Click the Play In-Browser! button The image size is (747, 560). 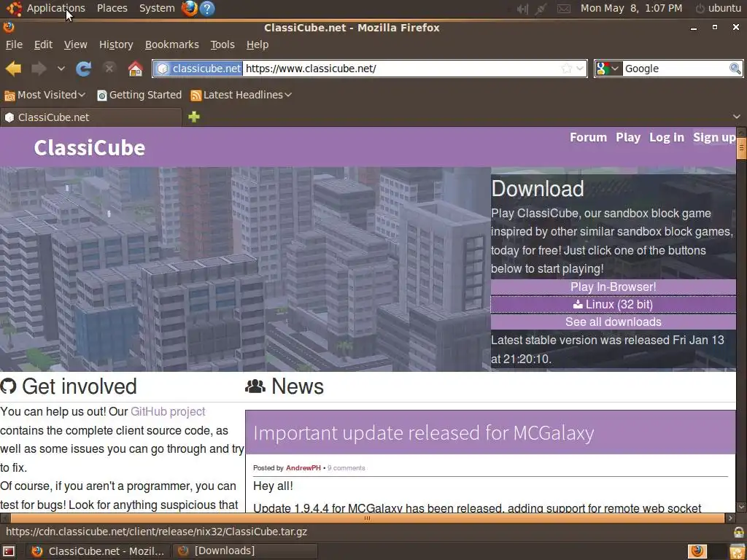coord(613,287)
